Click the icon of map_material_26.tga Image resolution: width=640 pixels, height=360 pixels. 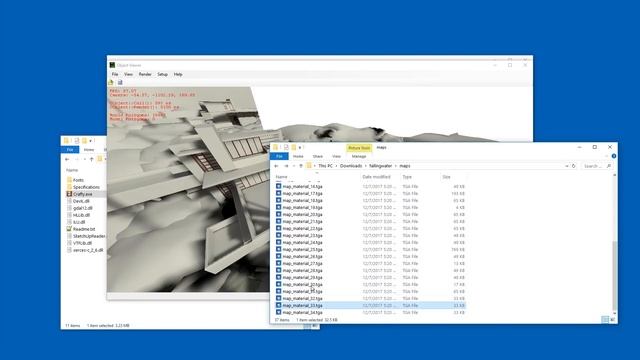click(x=278, y=256)
